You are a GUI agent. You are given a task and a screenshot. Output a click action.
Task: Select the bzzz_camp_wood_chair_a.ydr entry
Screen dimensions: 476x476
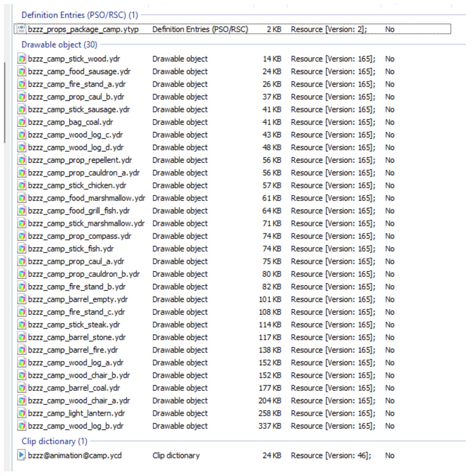(x=79, y=401)
